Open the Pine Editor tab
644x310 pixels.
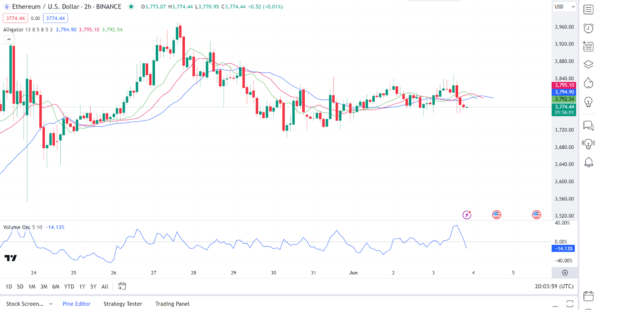76,304
